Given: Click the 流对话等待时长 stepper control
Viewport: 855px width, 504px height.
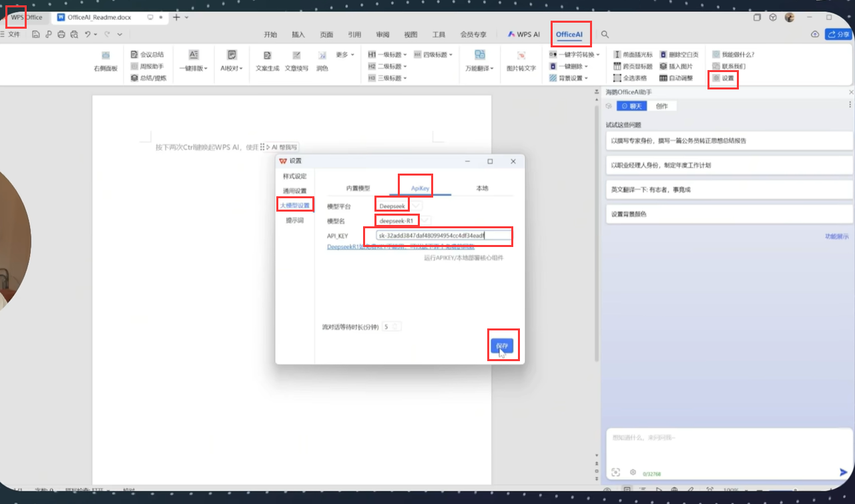Looking at the screenshot, I should click(392, 327).
